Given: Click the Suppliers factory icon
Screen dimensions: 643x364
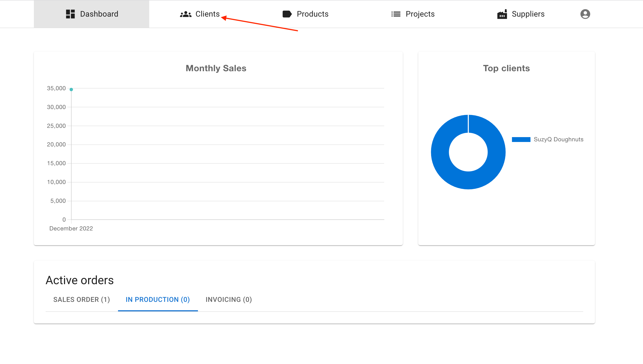Looking at the screenshot, I should [502, 14].
